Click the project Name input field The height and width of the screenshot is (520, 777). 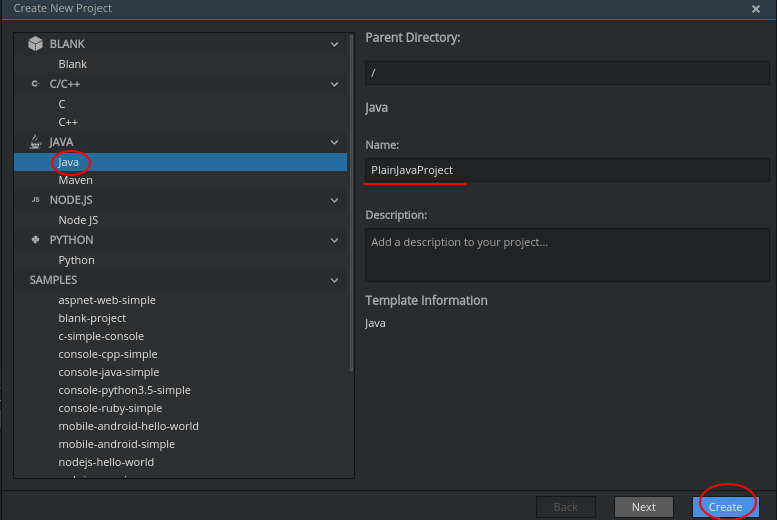click(x=567, y=170)
